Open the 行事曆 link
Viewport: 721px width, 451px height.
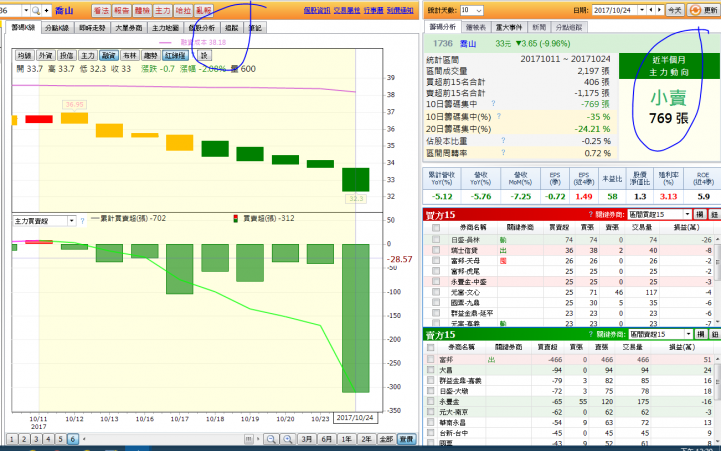pyautogui.click(x=373, y=10)
